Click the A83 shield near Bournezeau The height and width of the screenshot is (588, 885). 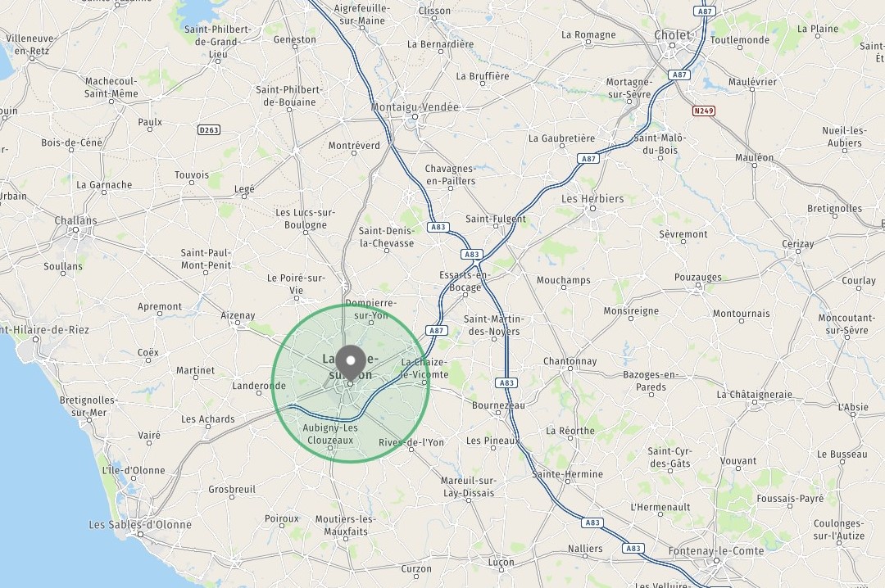pyautogui.click(x=506, y=382)
